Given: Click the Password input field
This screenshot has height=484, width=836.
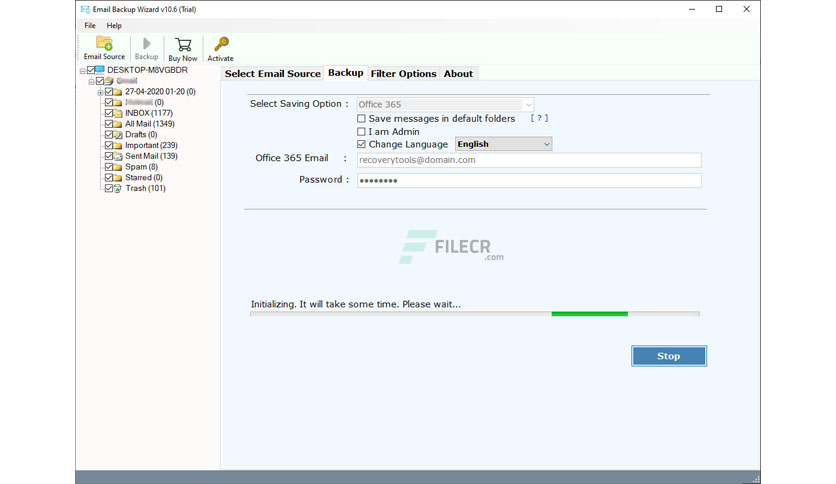Looking at the screenshot, I should coord(529,180).
